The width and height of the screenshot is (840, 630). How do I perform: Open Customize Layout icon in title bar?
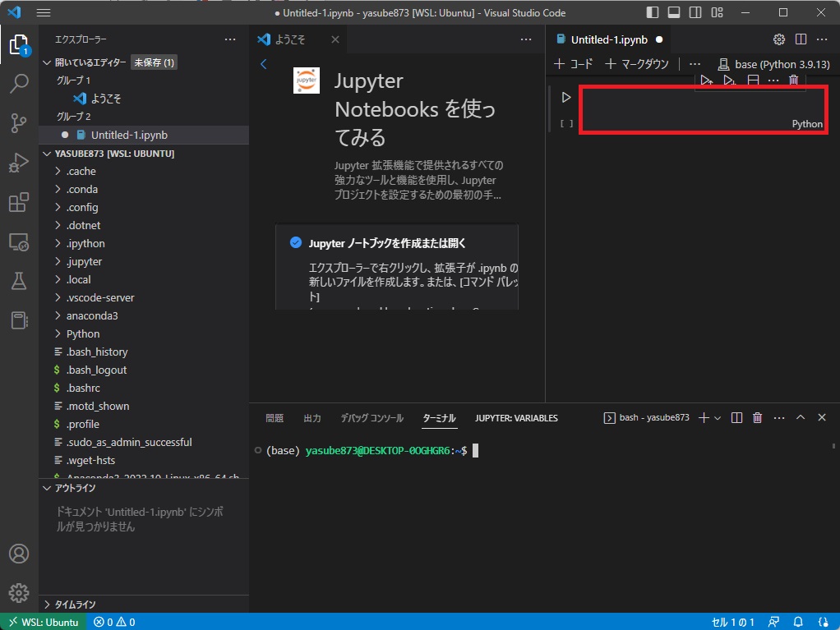[718, 12]
